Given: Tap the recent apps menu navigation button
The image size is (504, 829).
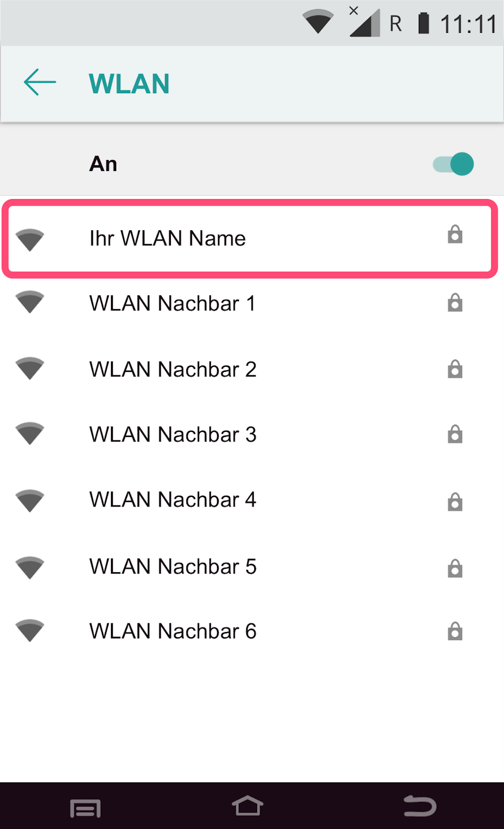Looking at the screenshot, I should [x=85, y=808].
